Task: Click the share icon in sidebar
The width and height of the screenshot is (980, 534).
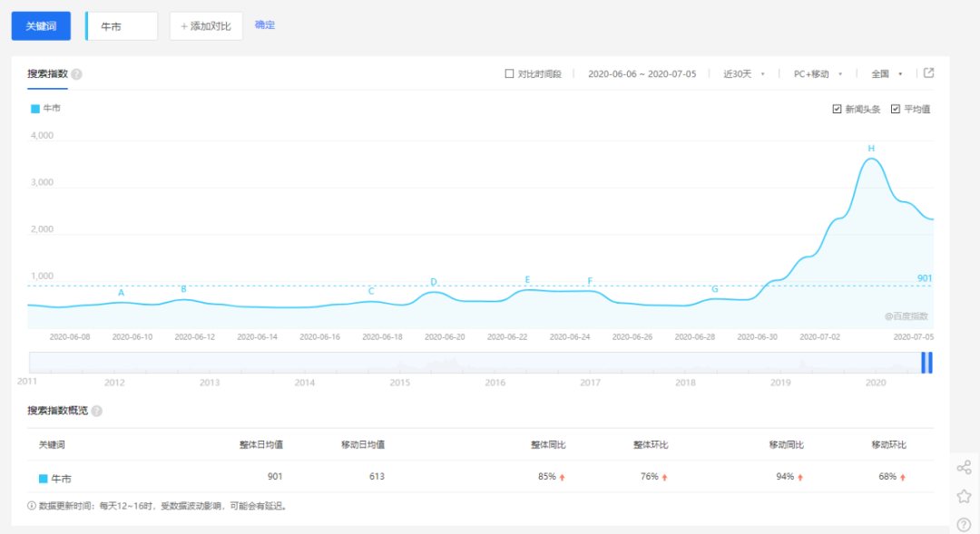Action: click(x=964, y=468)
